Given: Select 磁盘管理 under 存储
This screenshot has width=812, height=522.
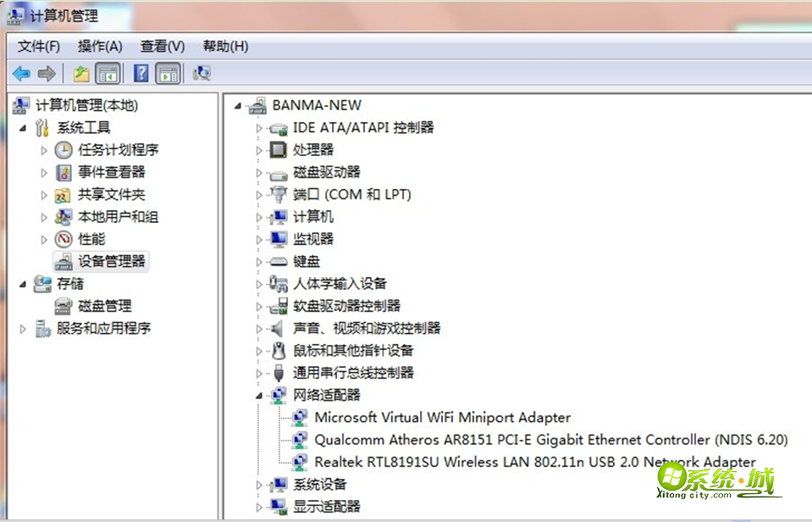Looking at the screenshot, I should [x=104, y=306].
